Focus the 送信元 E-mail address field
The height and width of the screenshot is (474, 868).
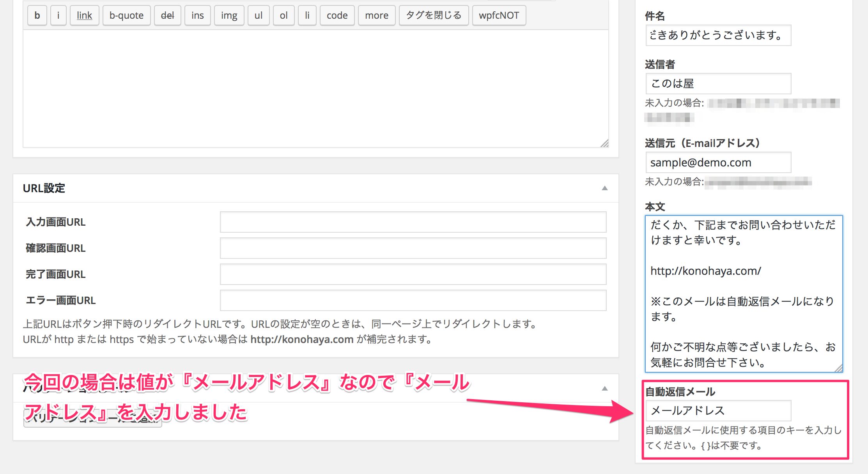pos(718,162)
